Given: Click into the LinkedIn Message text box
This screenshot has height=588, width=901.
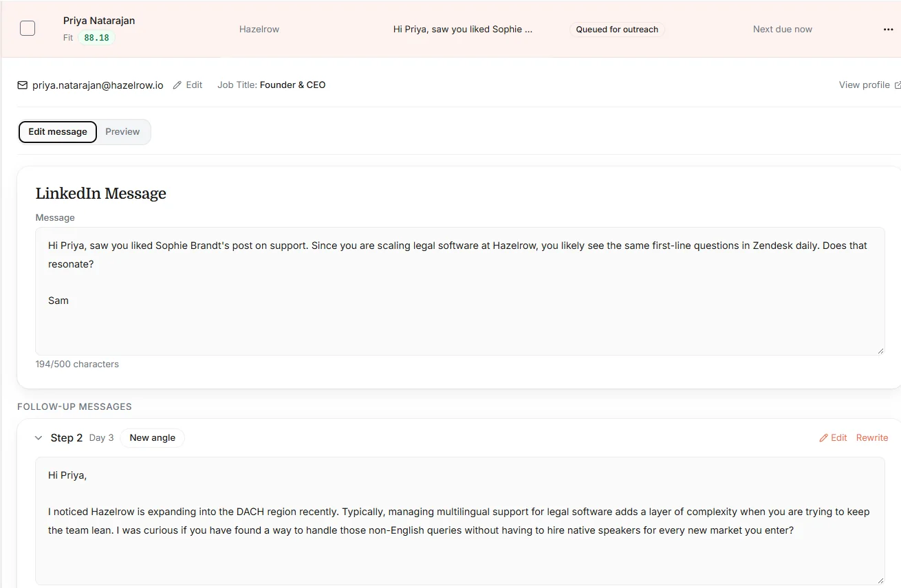Looking at the screenshot, I should click(460, 291).
